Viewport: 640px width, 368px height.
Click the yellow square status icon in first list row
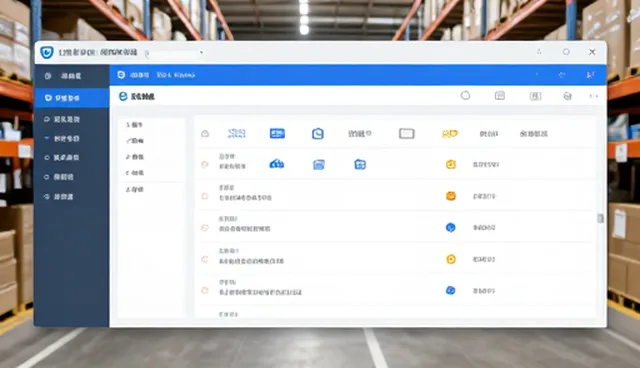[x=451, y=164]
